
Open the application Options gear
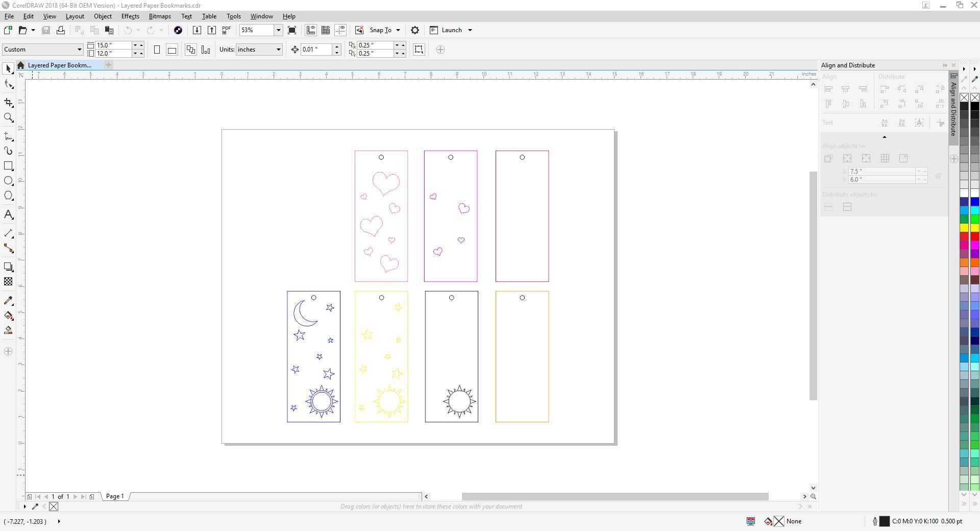point(414,30)
